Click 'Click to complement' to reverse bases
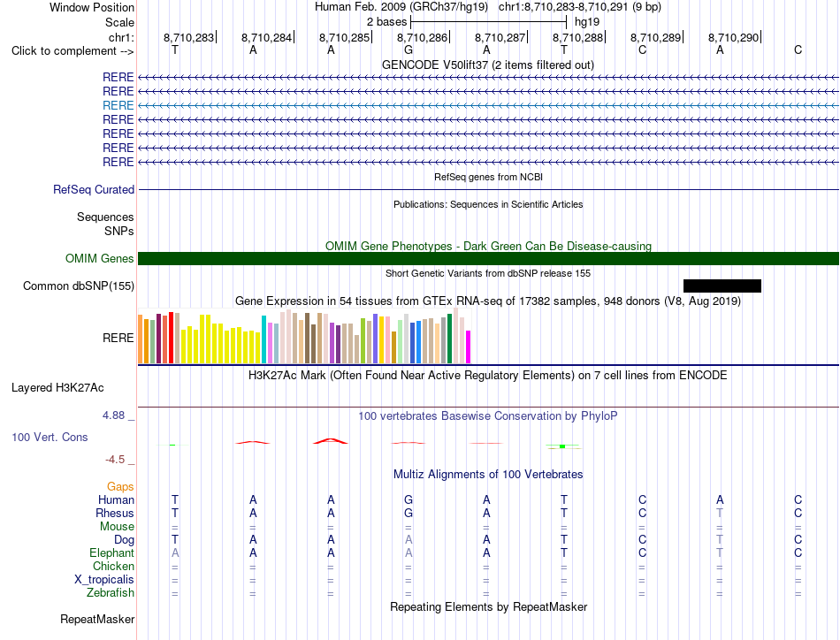The height and width of the screenshot is (640, 840). (73, 51)
